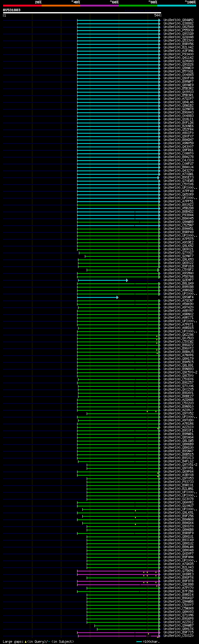Select the UniRef100_A9UIF0 label
Screen dimensions: 199x644
click(x=178, y=133)
